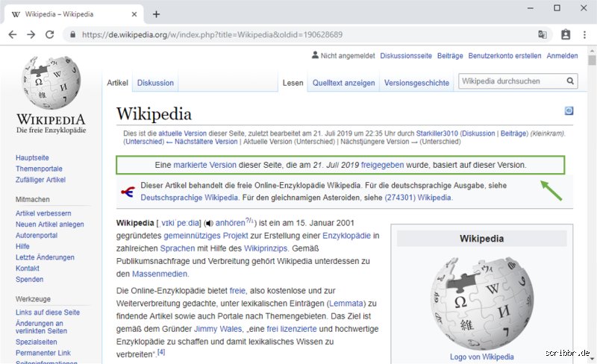
Task: Click the Wikipedia favicon on the tab
Action: coord(16,14)
